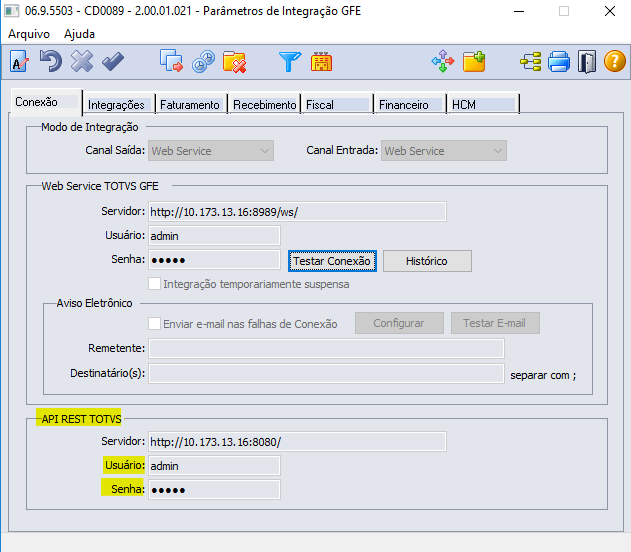Image resolution: width=631 pixels, height=552 pixels.
Task: Click the copy windows arrow icon
Action: [171, 61]
